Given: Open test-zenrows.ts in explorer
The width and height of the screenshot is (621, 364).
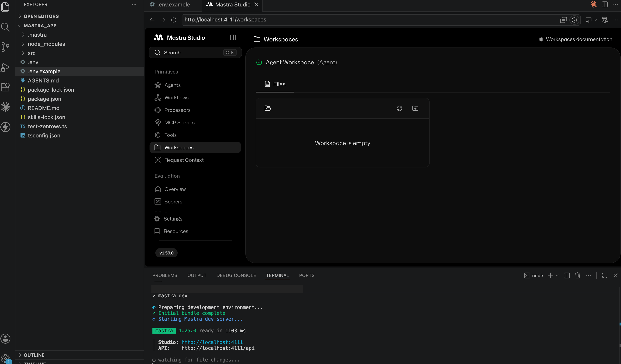Looking at the screenshot, I should pos(80,126).
